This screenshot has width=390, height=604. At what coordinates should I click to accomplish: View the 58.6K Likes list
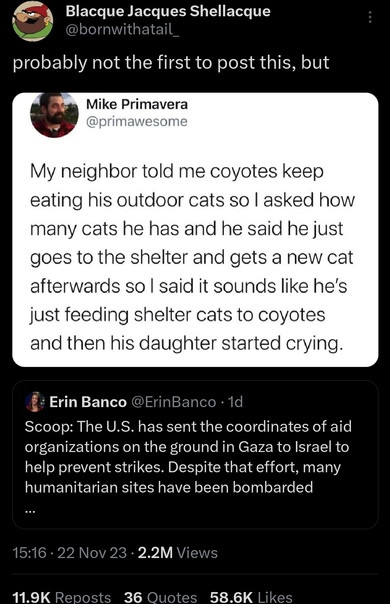click(x=251, y=597)
